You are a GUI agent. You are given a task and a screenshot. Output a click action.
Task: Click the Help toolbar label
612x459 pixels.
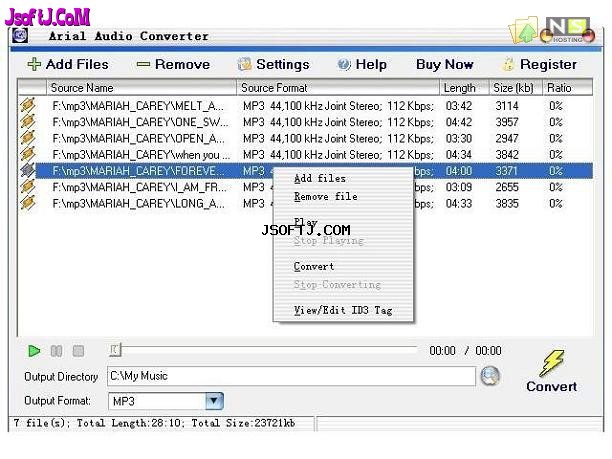tap(371, 64)
